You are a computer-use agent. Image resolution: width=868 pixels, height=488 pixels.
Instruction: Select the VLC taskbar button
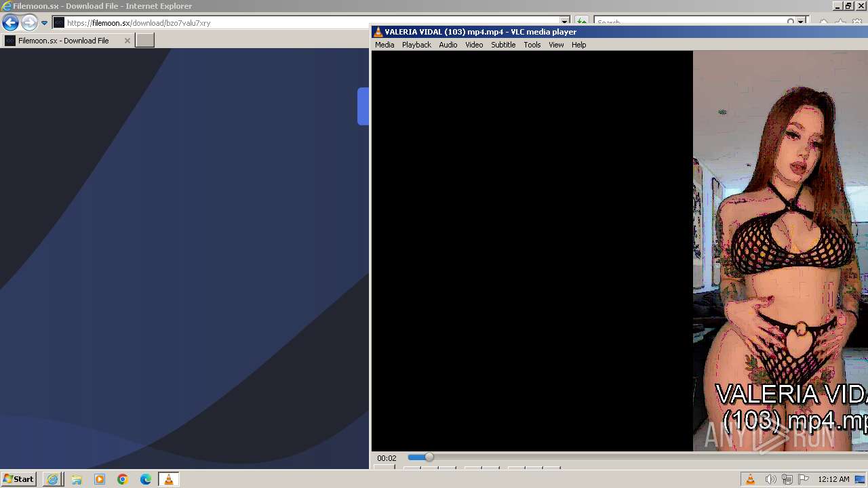pos(169,479)
